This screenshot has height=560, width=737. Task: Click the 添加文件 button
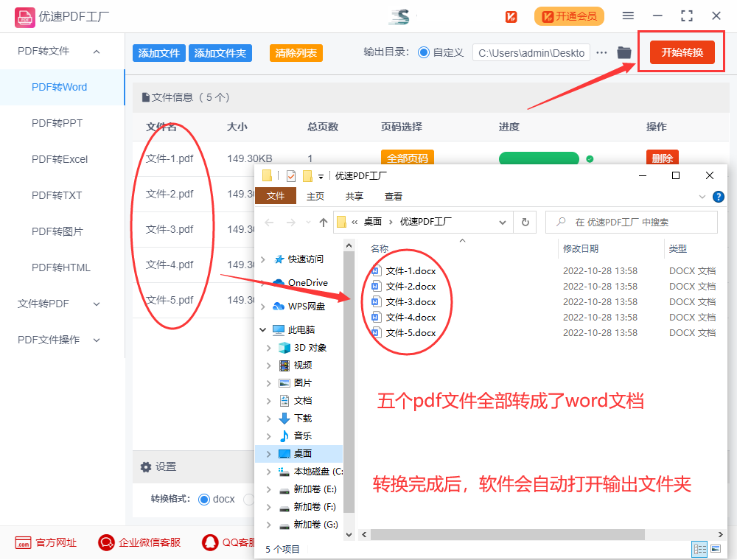tap(159, 53)
